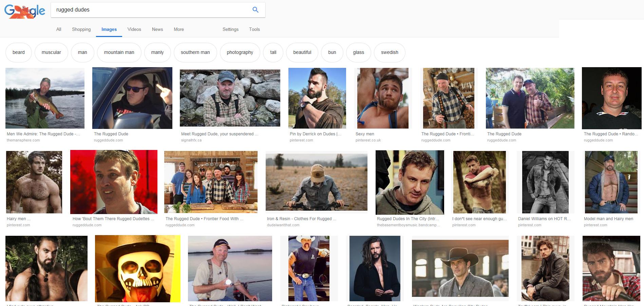
Task: Click the 'bun' filter chip
Action: pos(332,52)
